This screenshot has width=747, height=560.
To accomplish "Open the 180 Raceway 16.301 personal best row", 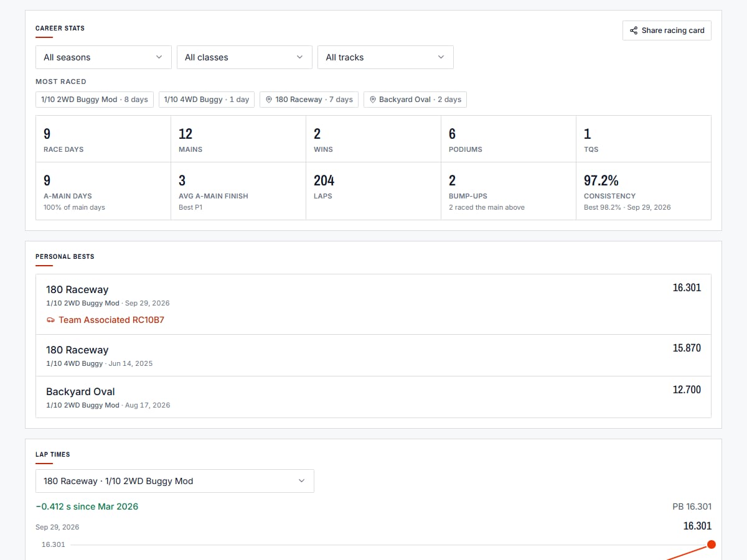I will pos(374,304).
